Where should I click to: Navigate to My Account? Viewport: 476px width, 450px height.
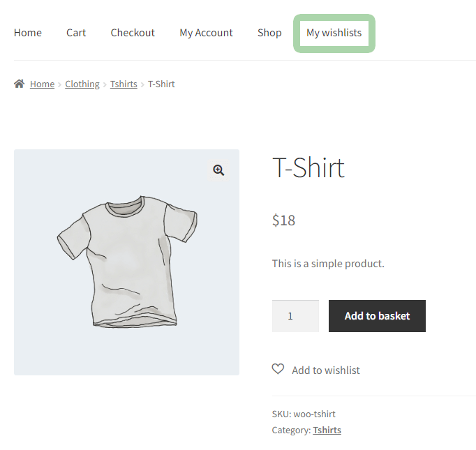(206, 33)
